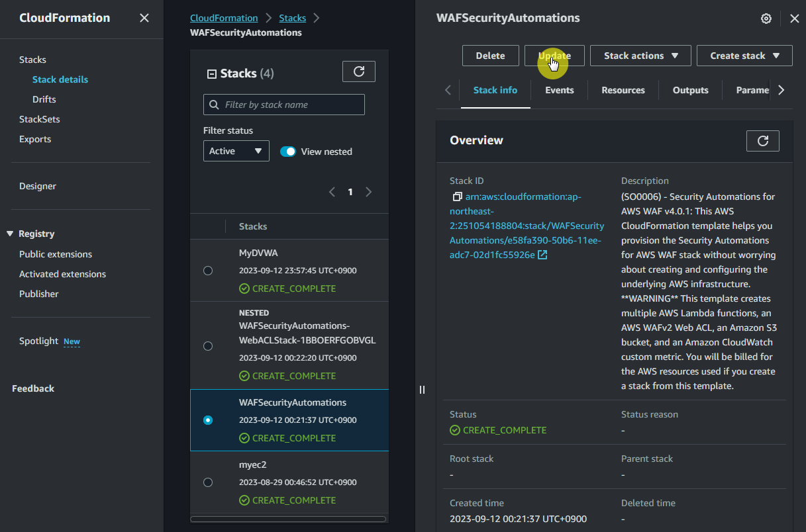
Task: Open Spotlight in sidebar
Action: point(39,341)
